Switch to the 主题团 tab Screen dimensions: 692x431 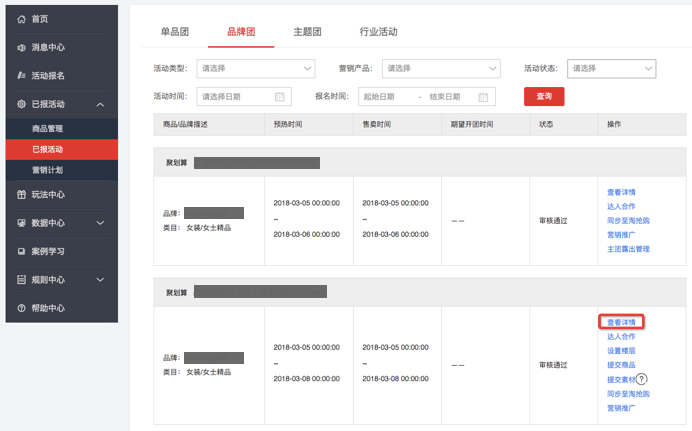[307, 32]
